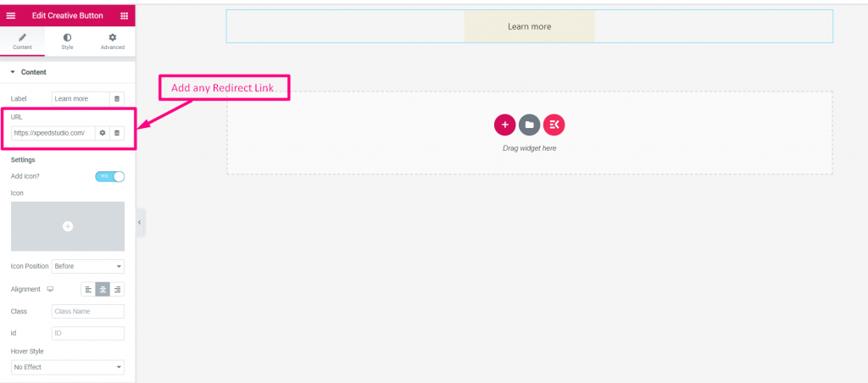Add a new section with plus
Image resolution: width=868 pixels, height=383 pixels.
click(x=505, y=125)
